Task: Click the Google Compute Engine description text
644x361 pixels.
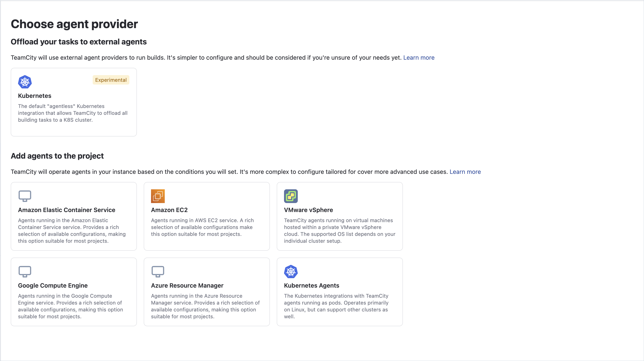Action: click(x=71, y=306)
